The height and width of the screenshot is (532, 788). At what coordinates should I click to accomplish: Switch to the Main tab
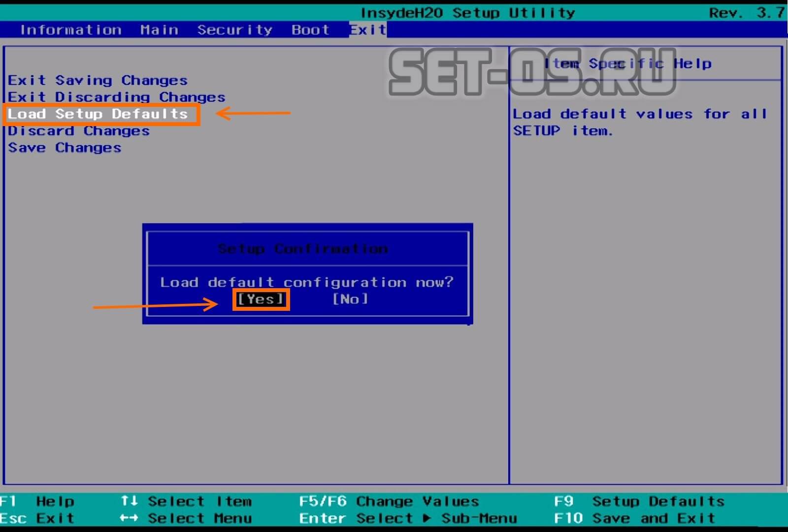[159, 30]
